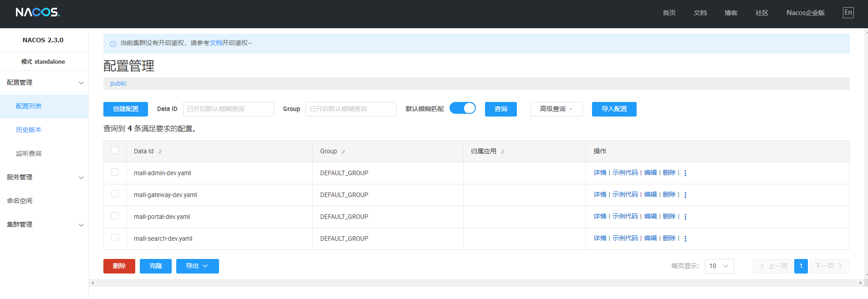This screenshot has height=299, width=868.
Task: Go to 社区 in top navigation
Action: 762,13
